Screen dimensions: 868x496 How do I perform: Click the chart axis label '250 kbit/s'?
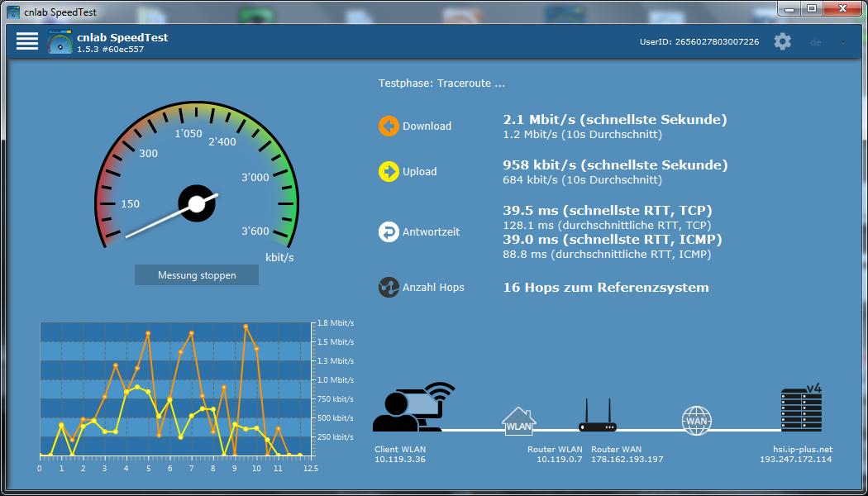pos(336,437)
